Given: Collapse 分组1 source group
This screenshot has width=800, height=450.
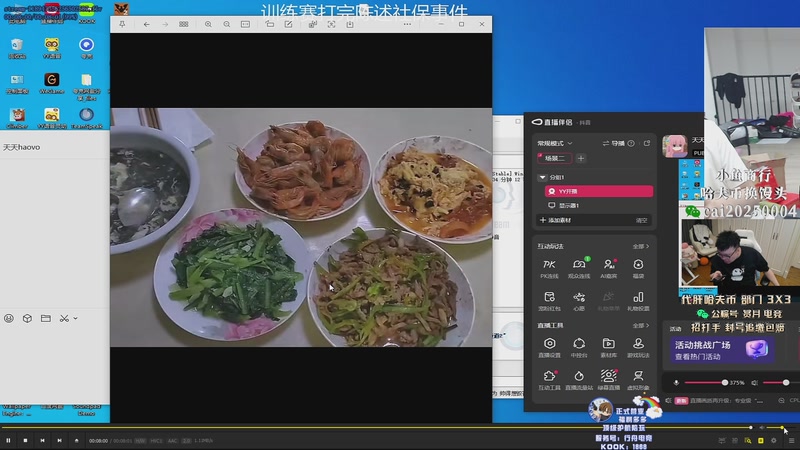Looking at the screenshot, I should pyautogui.click(x=542, y=178).
